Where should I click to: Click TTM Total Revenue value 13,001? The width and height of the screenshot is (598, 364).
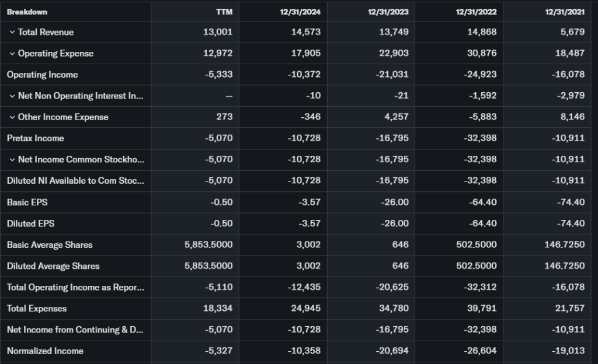tap(217, 32)
